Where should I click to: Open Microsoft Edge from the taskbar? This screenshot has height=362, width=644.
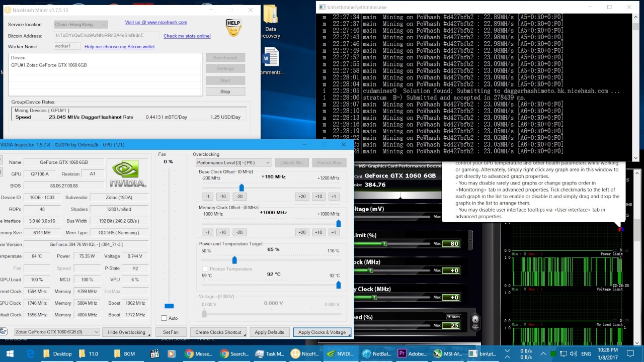30,353
